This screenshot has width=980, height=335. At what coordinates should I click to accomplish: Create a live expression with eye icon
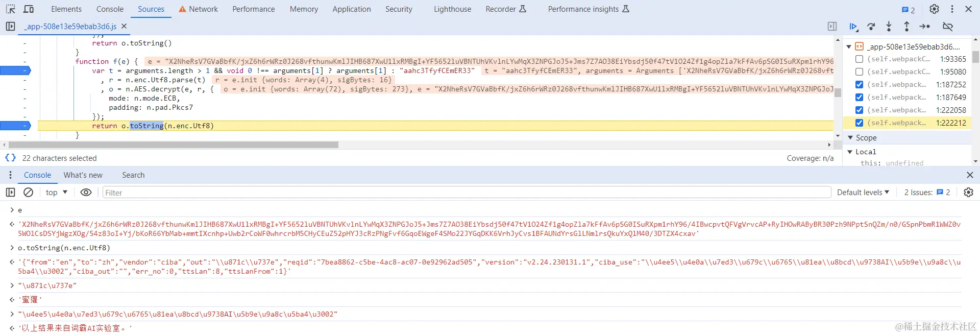[86, 193]
